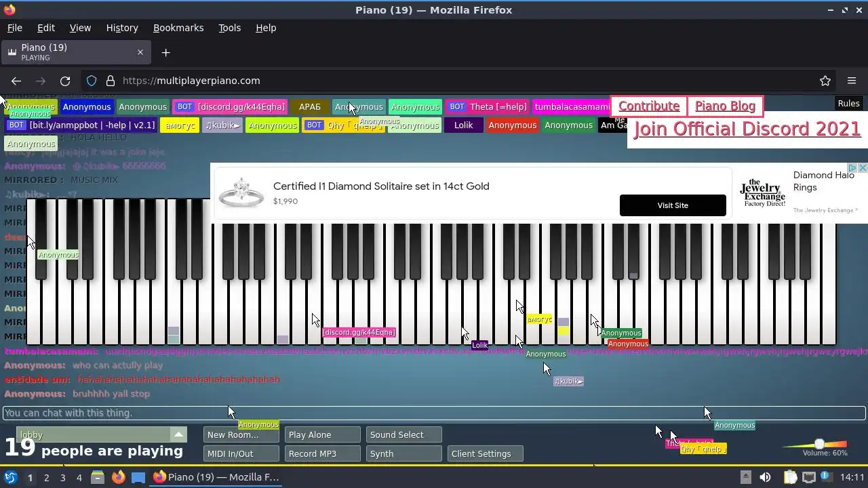This screenshot has width=868, height=488.
Task: Click the АРАБ user name tag
Action: coord(310,106)
